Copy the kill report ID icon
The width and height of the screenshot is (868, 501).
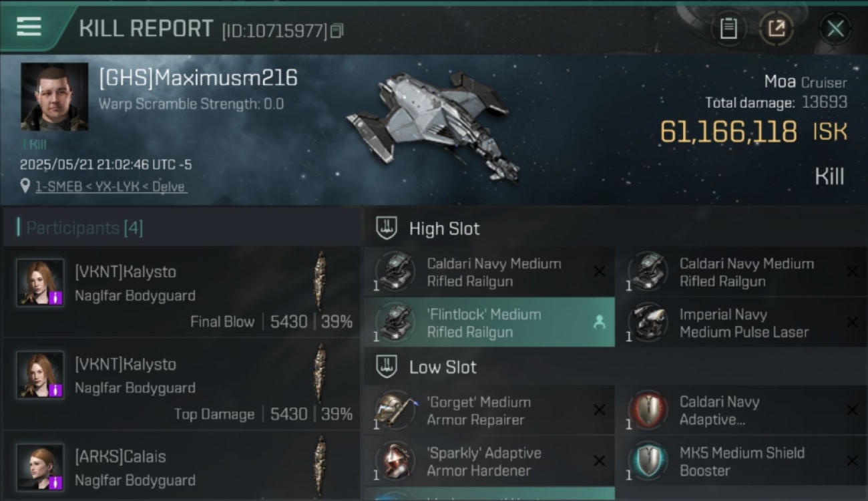tap(337, 31)
